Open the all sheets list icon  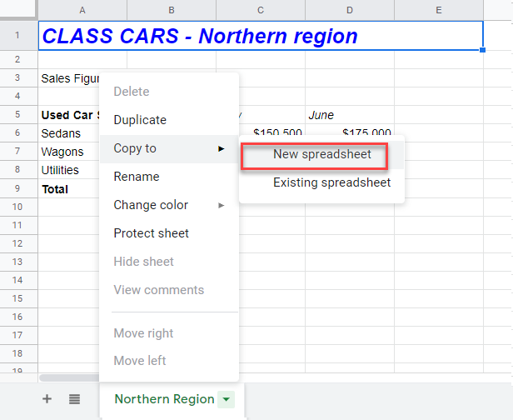74,399
